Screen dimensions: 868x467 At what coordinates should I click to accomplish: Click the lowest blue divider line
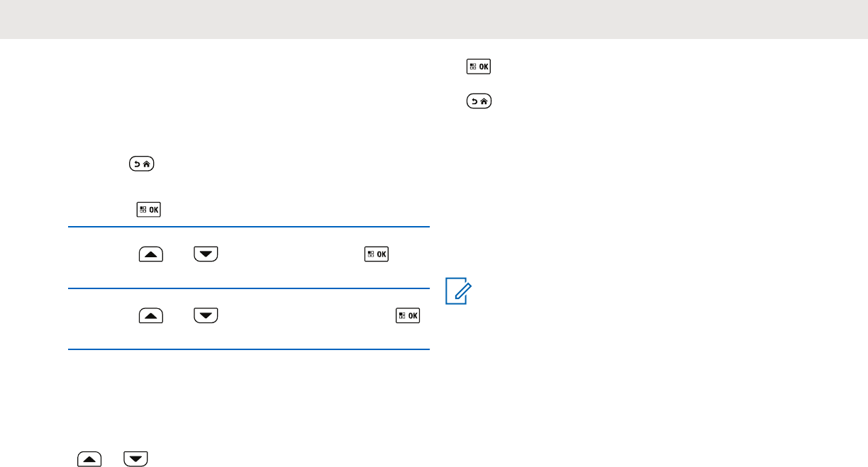coord(249,349)
